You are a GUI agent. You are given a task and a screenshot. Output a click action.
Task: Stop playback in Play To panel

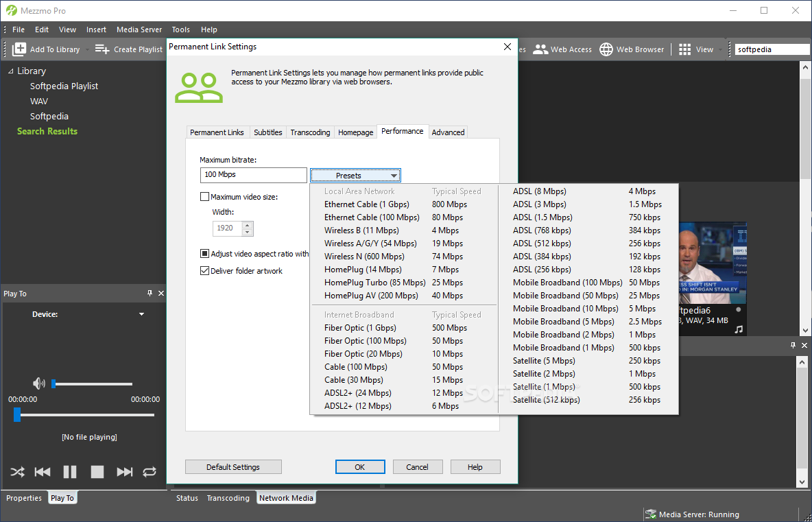(97, 472)
